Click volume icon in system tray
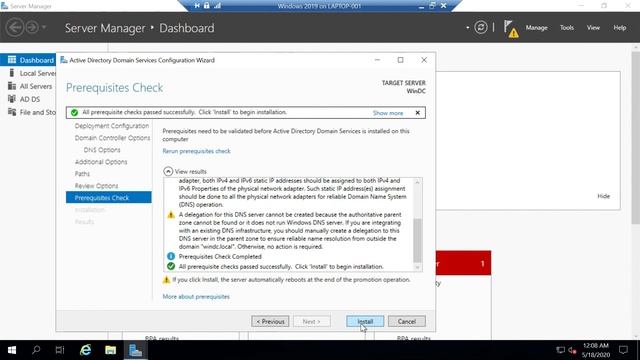The width and height of the screenshot is (640, 360). point(572,350)
